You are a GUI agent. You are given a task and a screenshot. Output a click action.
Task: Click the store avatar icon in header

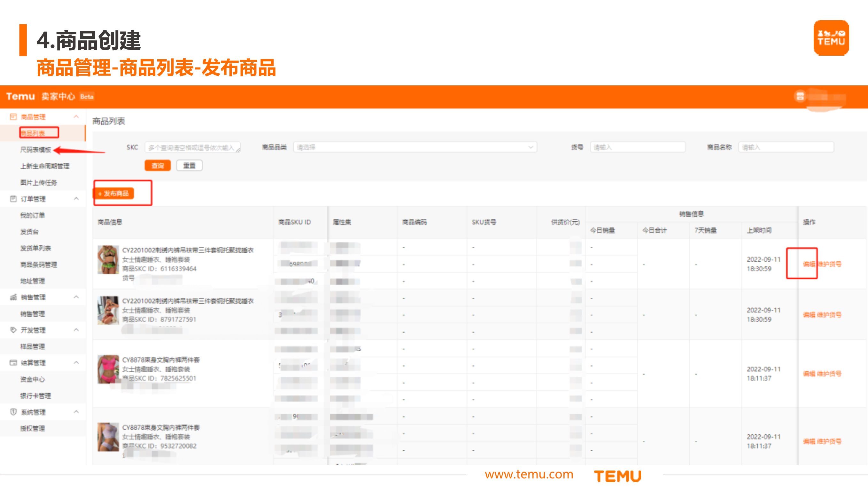800,97
